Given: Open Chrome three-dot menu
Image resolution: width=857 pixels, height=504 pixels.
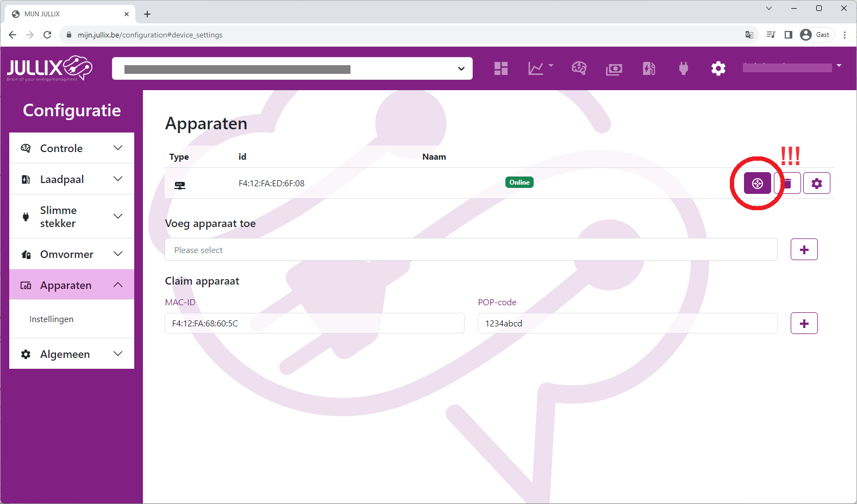Looking at the screenshot, I should tap(845, 35).
